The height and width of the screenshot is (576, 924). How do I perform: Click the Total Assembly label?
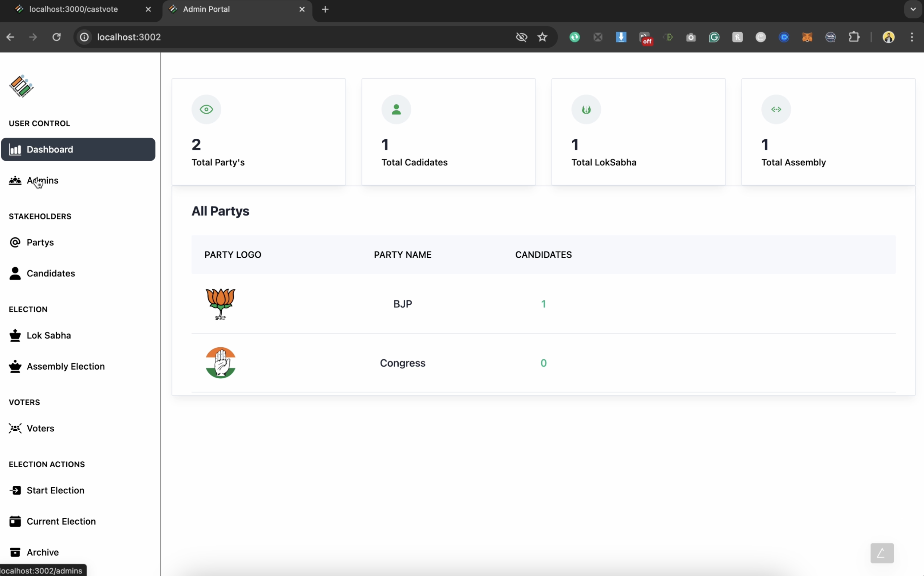pyautogui.click(x=793, y=162)
